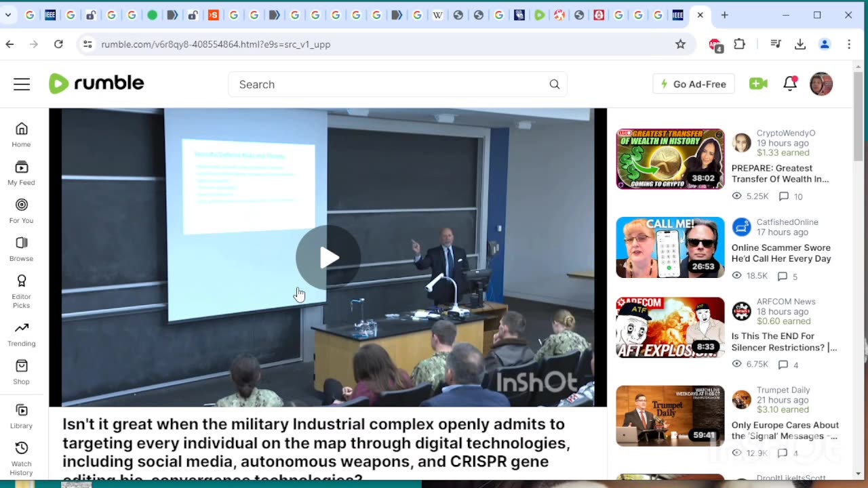Open Watch History in sidebar

tap(21, 458)
